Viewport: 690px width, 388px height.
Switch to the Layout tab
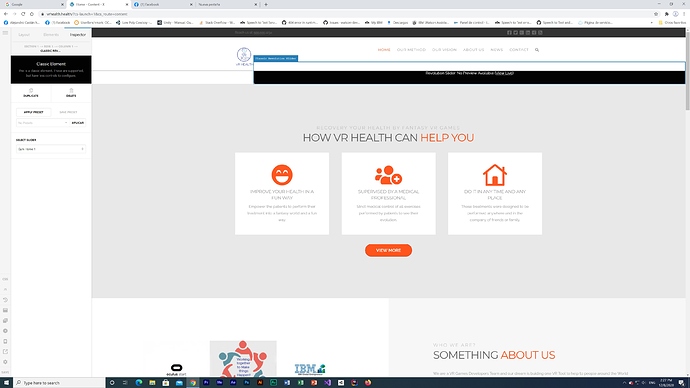(x=24, y=34)
